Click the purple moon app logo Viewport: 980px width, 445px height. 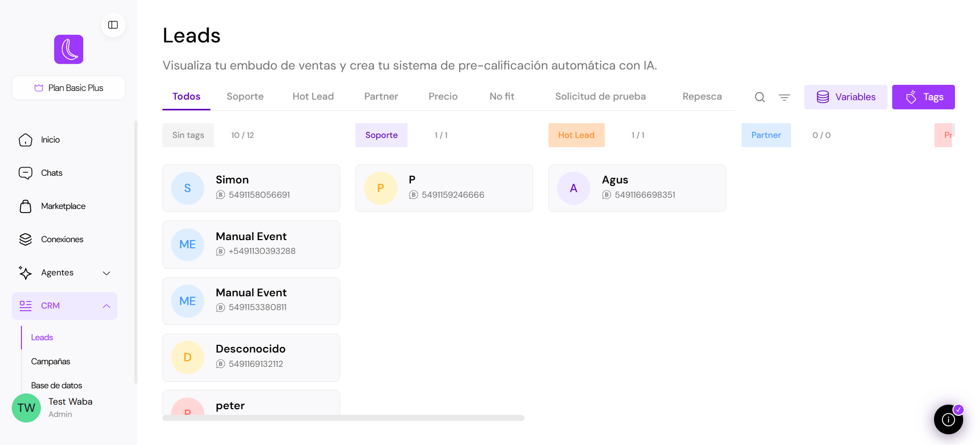(x=69, y=50)
